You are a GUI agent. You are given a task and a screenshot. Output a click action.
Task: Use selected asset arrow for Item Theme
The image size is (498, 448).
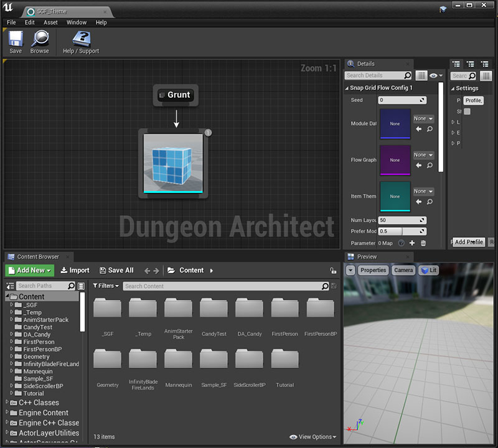click(x=419, y=202)
